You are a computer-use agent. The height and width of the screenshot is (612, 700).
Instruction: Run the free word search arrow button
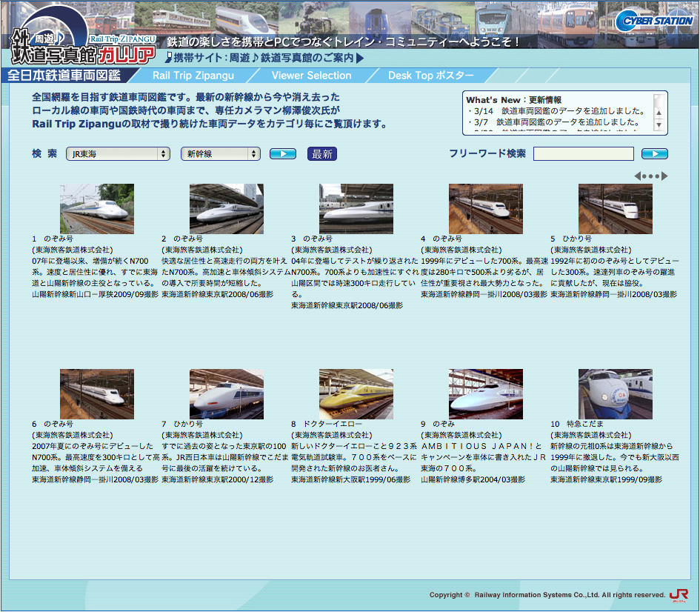[655, 154]
